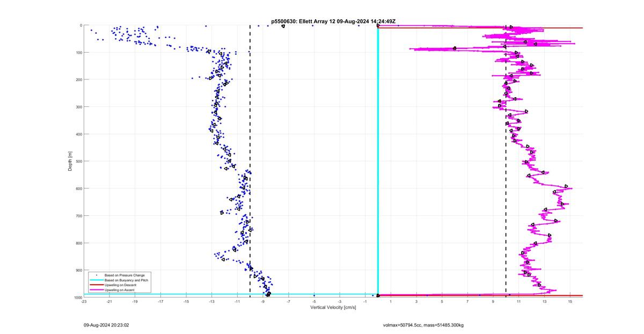Click x-axis tick label '-19'
Viewport: 644px width, 334px height.
coord(135,302)
